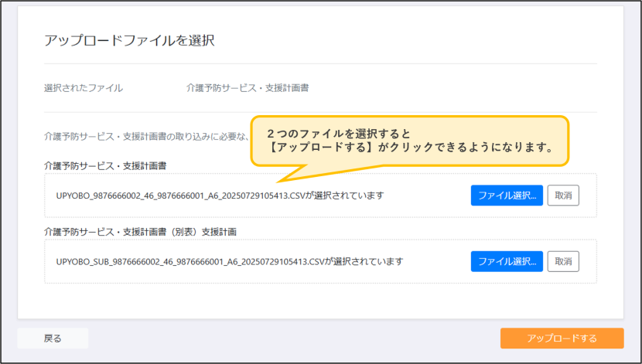
Task: Cancel the selected UPYOBO_SUB CSV file with 取消
Action: (x=563, y=261)
